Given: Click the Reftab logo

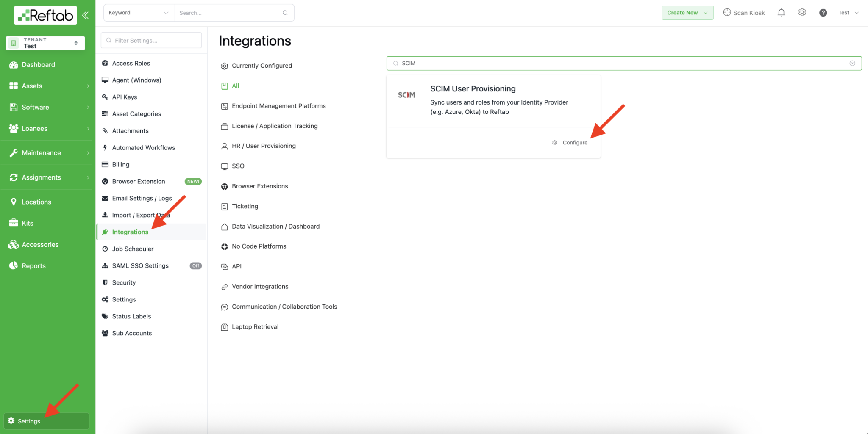Looking at the screenshot, I should pos(45,15).
